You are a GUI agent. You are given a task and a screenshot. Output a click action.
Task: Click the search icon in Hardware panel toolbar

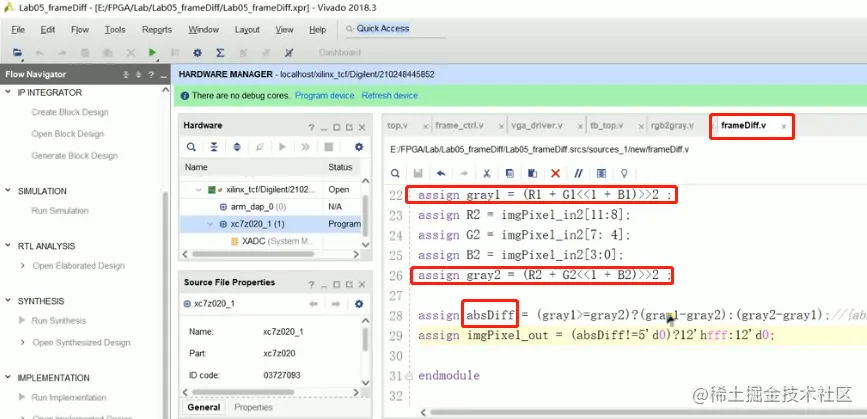[x=191, y=147]
